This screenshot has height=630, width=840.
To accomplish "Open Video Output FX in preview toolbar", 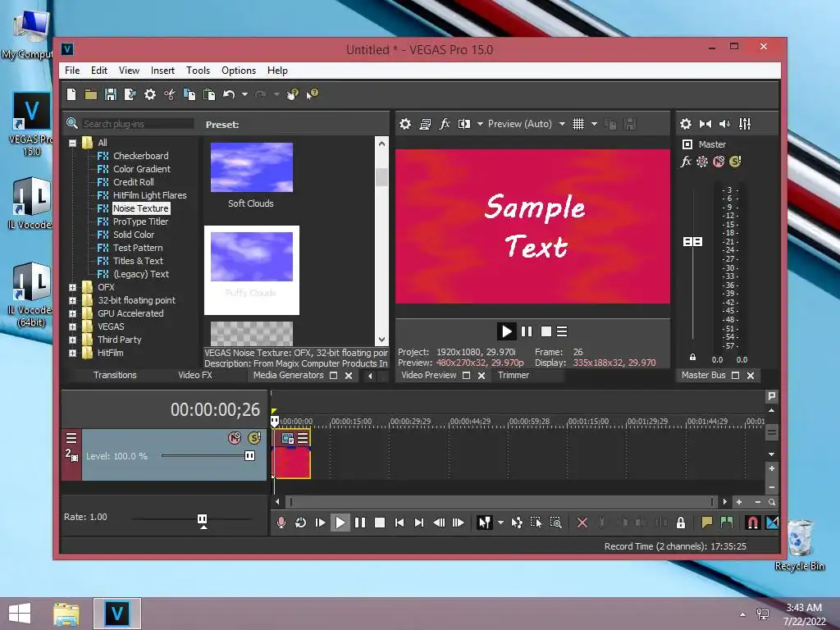I will 445,125.
